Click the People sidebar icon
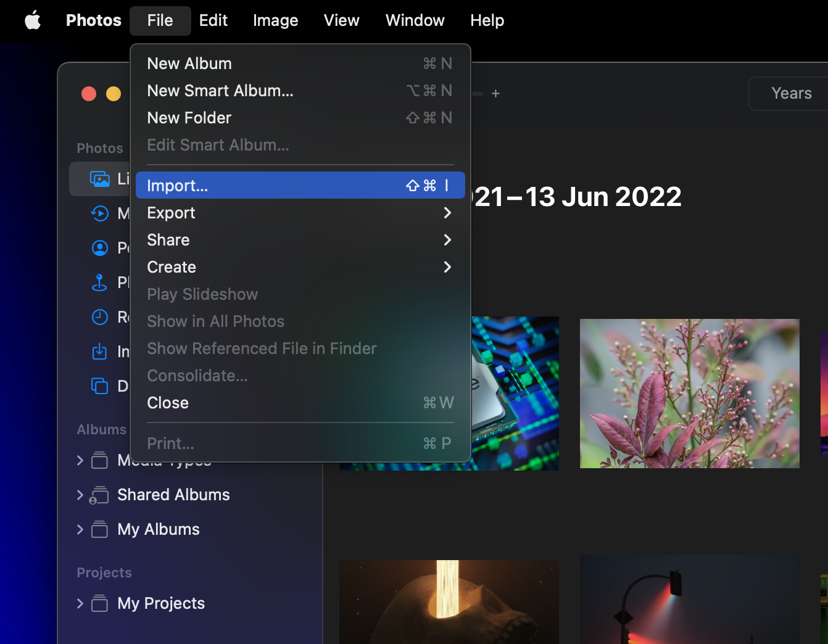Viewport: 828px width, 644px height. pyautogui.click(x=99, y=248)
